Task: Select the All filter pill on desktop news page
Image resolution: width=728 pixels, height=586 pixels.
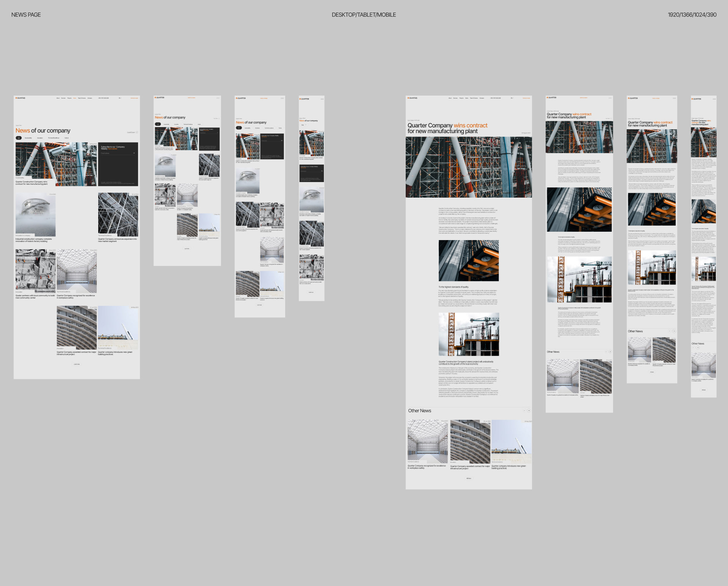Action: pyautogui.click(x=19, y=138)
